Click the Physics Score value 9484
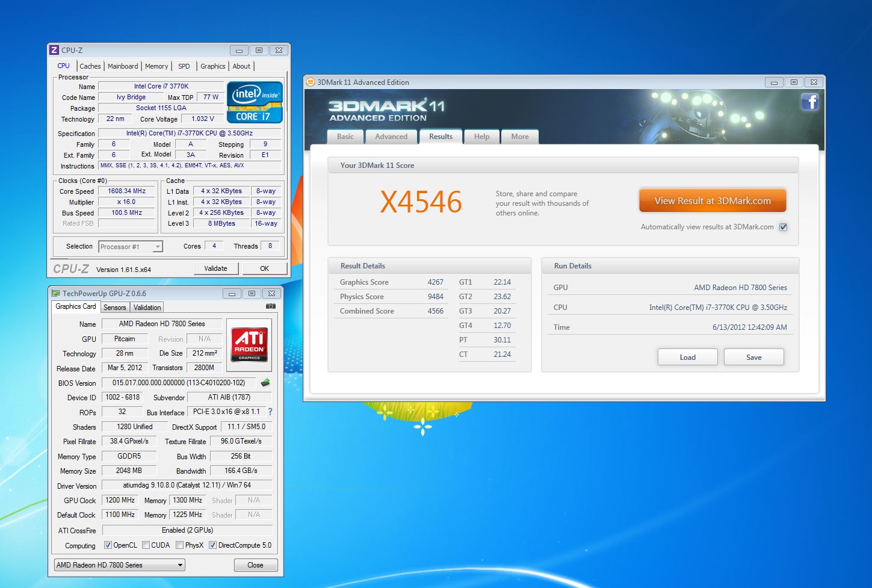 [435, 297]
